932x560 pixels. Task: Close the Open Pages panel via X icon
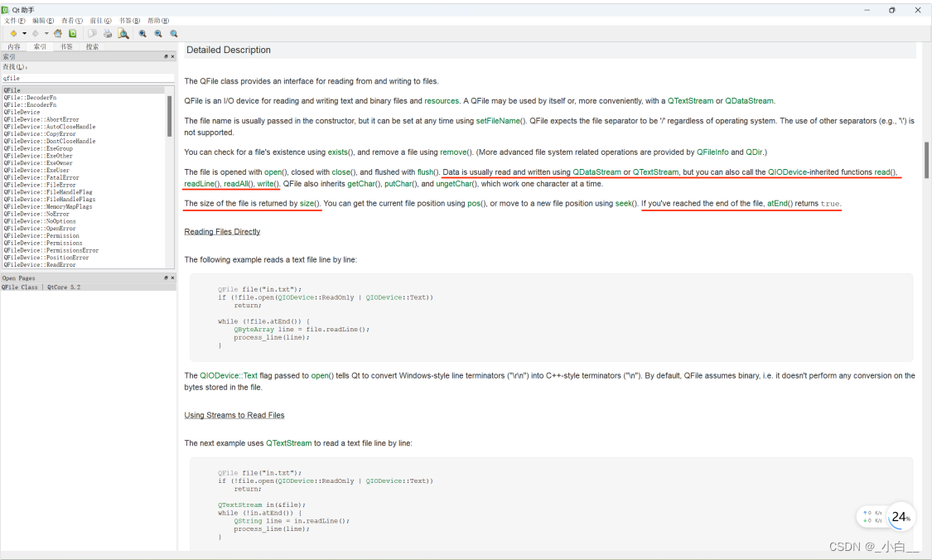click(173, 278)
